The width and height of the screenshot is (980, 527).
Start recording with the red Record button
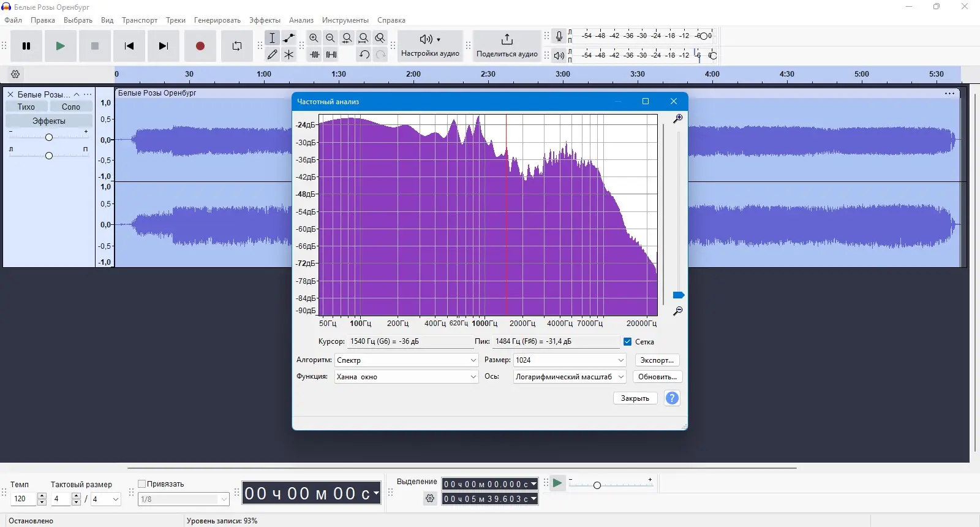tap(200, 46)
